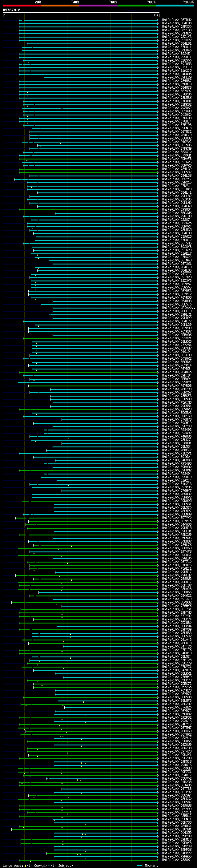
Task: Open hit UniRef100_Q84L80
Action: [x=177, y=23]
